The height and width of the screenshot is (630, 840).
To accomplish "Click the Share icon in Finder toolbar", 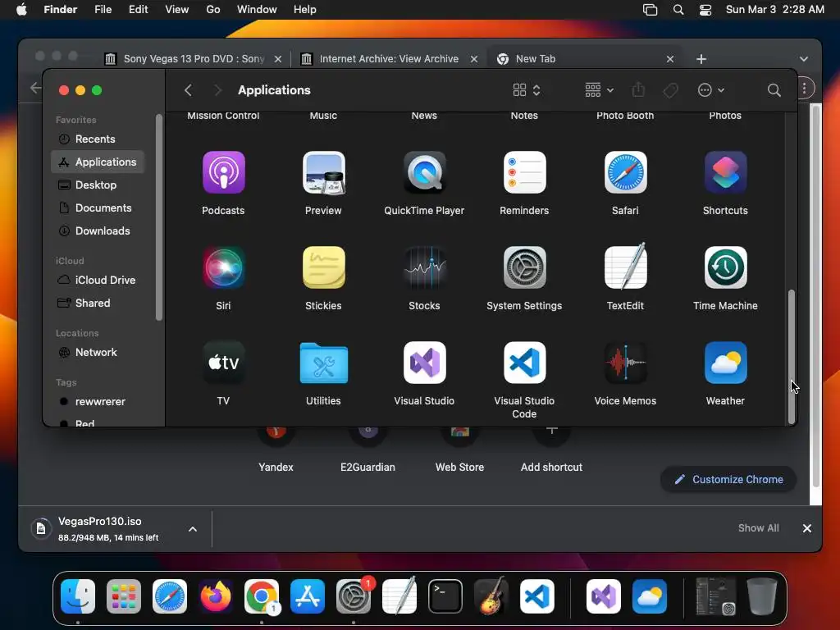I will [x=638, y=89].
